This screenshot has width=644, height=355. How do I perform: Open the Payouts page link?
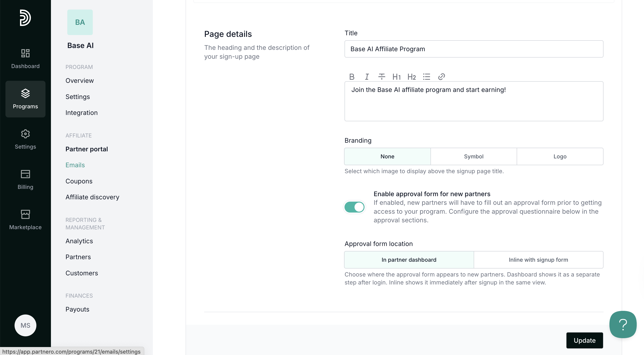tap(77, 309)
